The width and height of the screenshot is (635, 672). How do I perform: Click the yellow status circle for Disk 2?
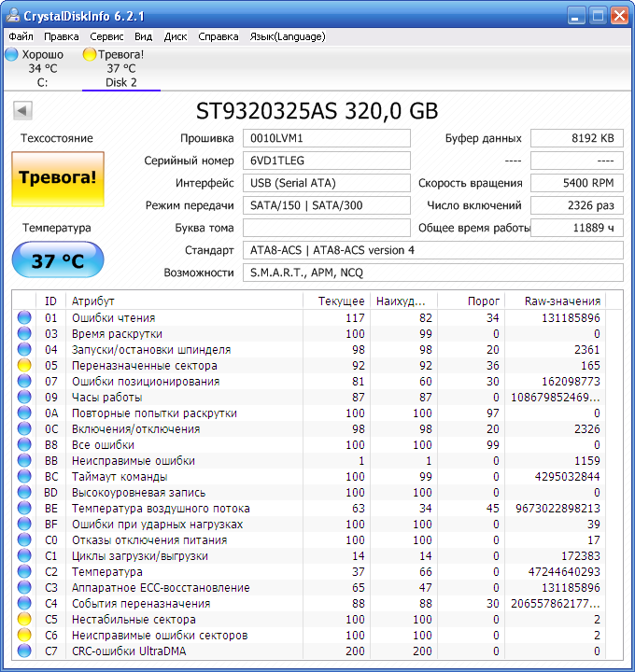90,54
